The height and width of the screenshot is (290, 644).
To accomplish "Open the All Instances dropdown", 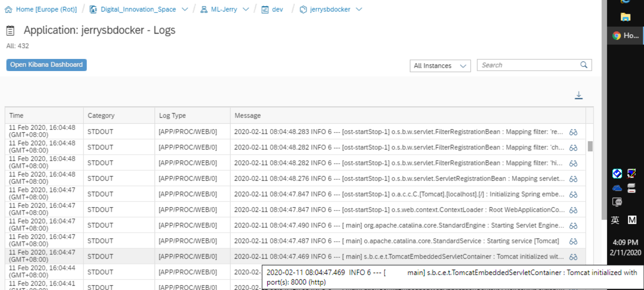I will [440, 66].
